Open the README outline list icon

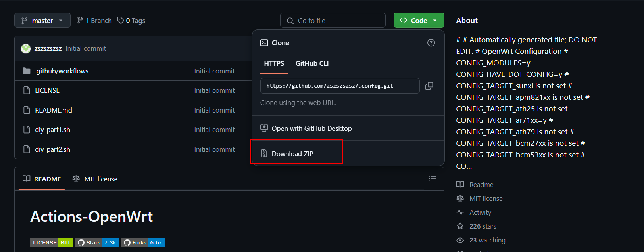(432, 179)
